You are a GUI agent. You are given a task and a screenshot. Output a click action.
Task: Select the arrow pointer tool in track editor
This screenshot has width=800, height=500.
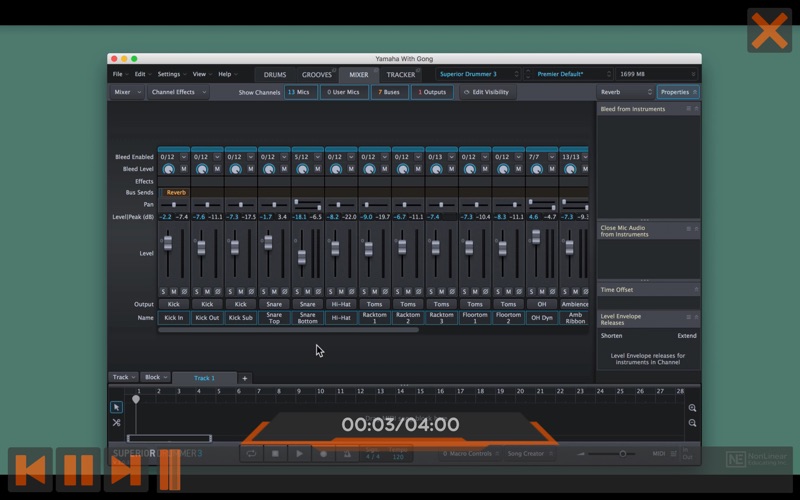pyautogui.click(x=116, y=407)
